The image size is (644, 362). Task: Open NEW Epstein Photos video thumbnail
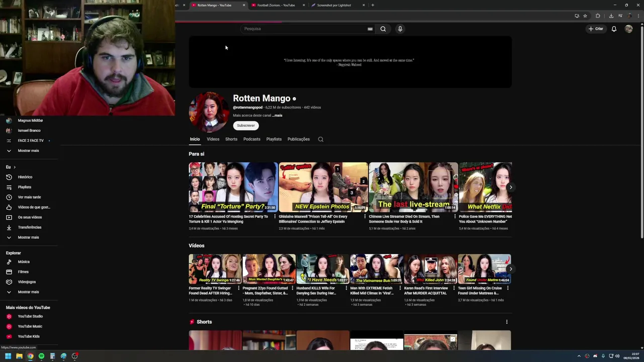coord(323,187)
